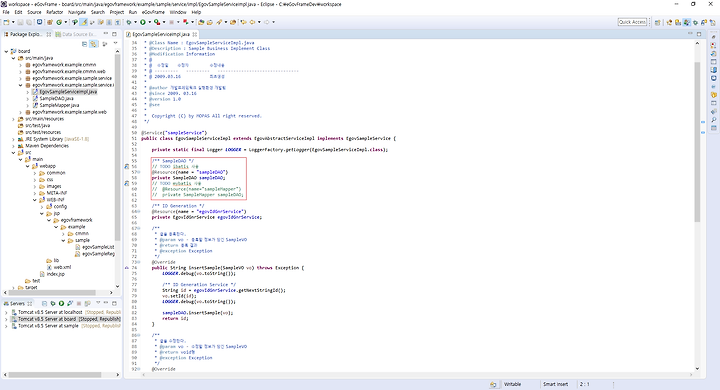Click the Run Last Tool red-badge icon
Viewport: 720px width, 390px height.
[157, 22]
